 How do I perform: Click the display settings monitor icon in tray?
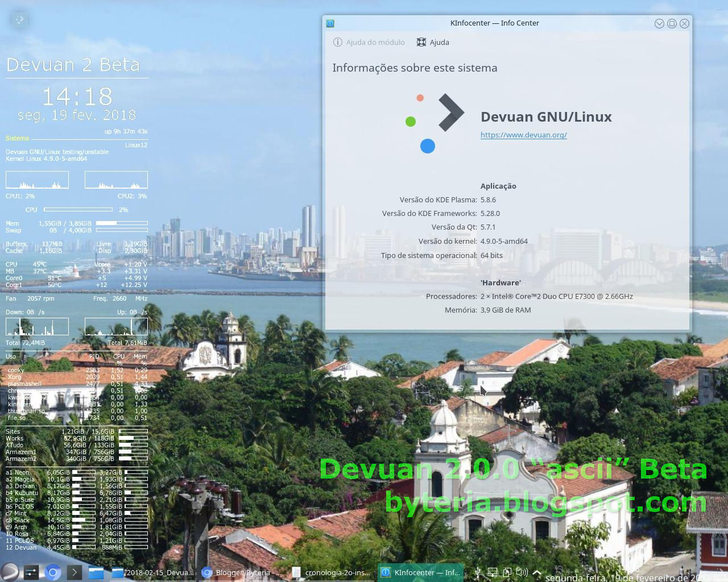pyautogui.click(x=492, y=572)
